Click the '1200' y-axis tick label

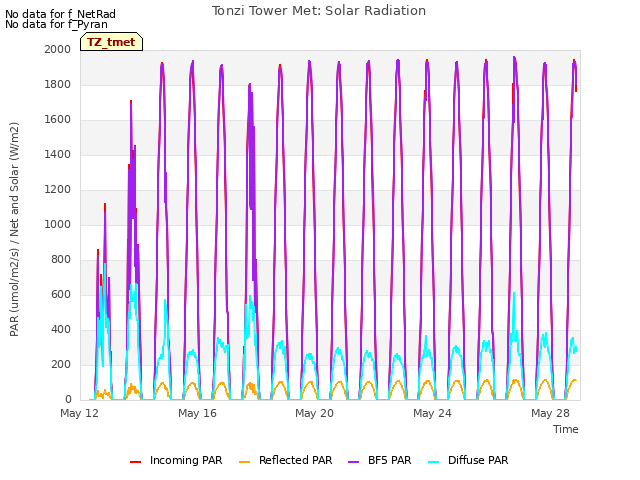(58, 190)
